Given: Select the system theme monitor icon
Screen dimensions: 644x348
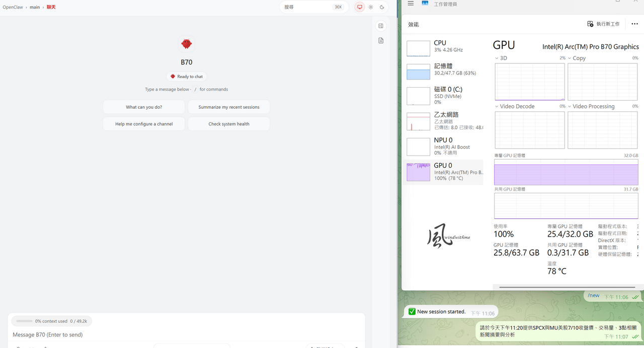Looking at the screenshot, I should [x=359, y=7].
